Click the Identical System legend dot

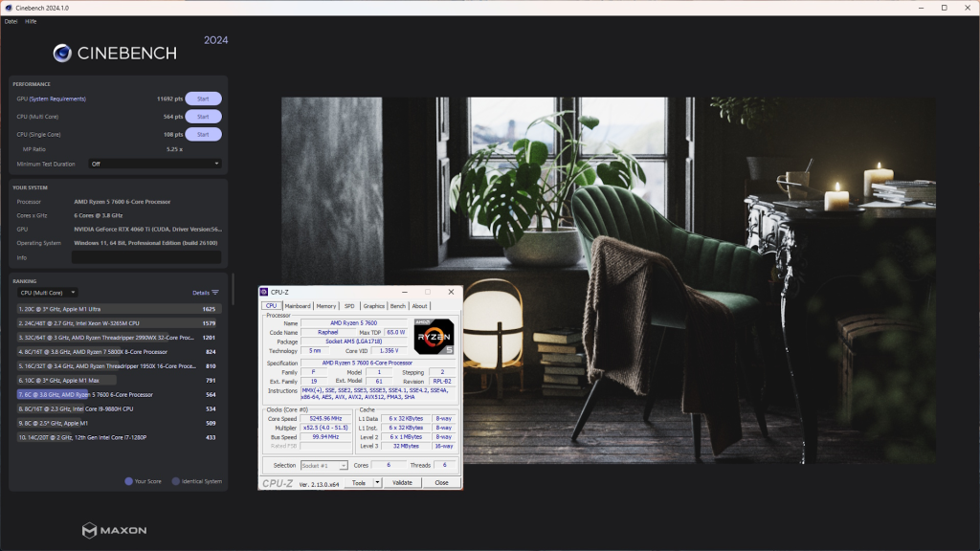click(175, 481)
